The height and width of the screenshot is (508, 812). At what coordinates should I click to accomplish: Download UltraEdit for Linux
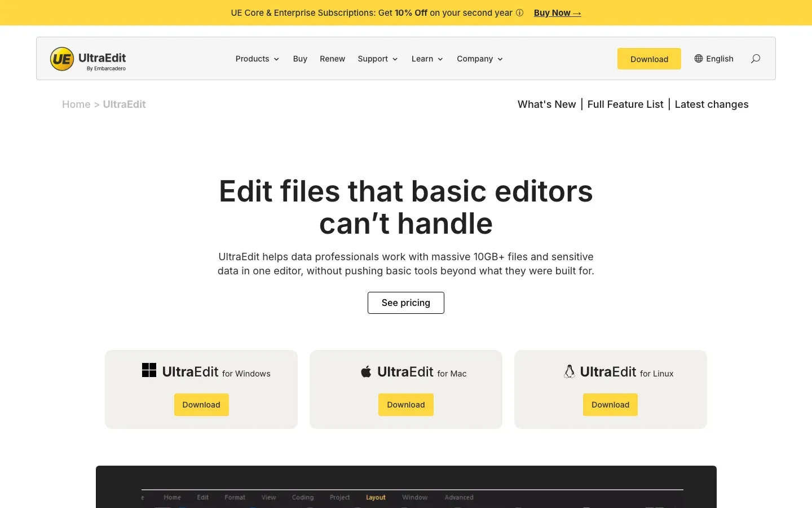click(x=610, y=405)
